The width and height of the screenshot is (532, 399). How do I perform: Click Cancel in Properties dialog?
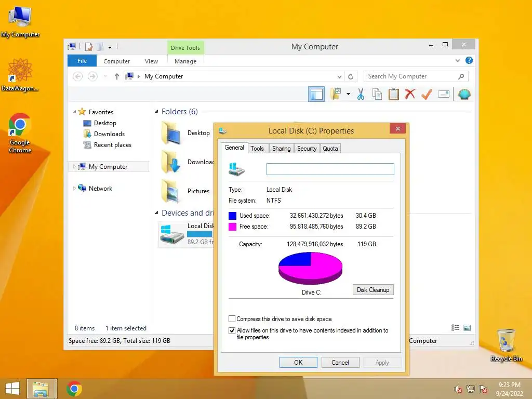point(340,362)
